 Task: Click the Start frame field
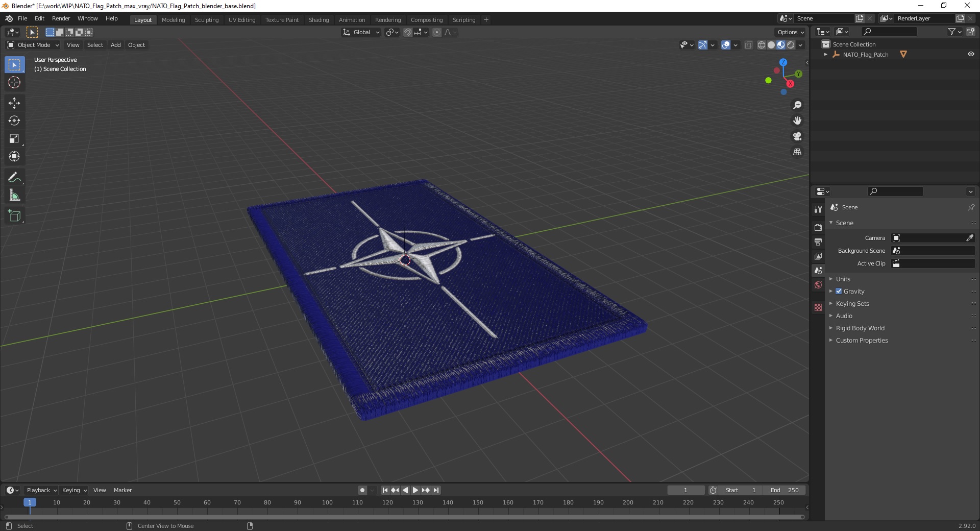(x=740, y=490)
